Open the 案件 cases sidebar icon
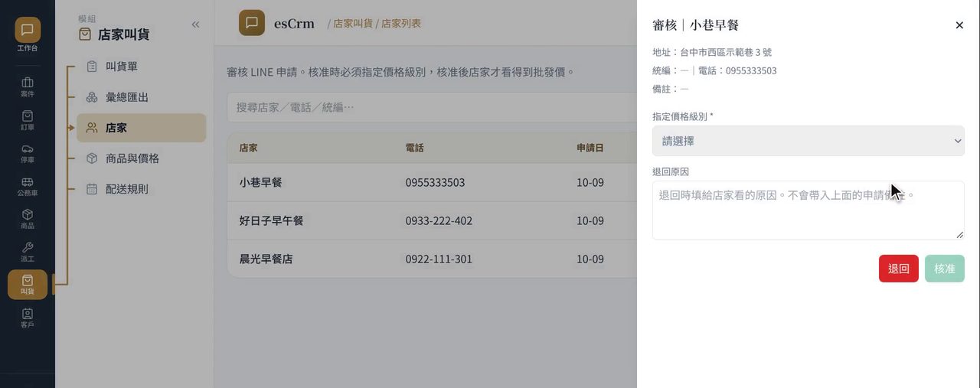 tap(28, 87)
